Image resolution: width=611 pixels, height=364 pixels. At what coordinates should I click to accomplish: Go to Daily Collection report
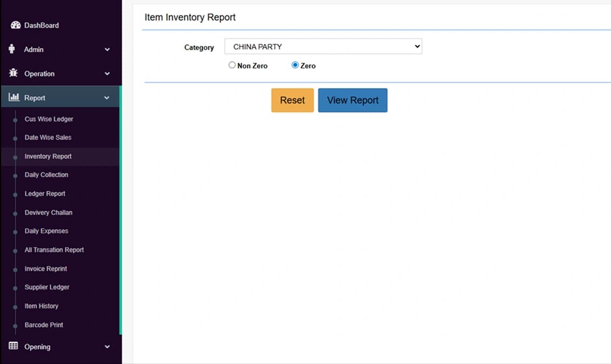tap(46, 175)
